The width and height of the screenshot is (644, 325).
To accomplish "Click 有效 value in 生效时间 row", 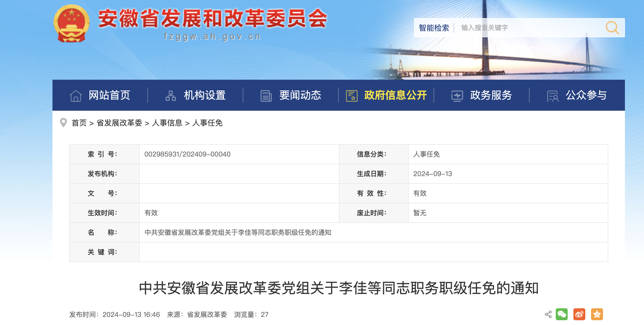I will coord(151,213).
